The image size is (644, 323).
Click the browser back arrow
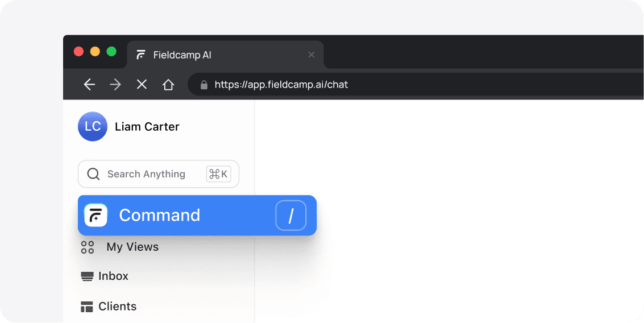click(x=89, y=85)
